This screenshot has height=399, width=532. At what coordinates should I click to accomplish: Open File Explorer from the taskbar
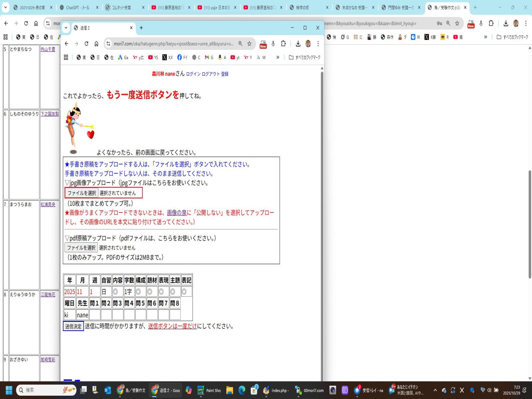(229, 390)
